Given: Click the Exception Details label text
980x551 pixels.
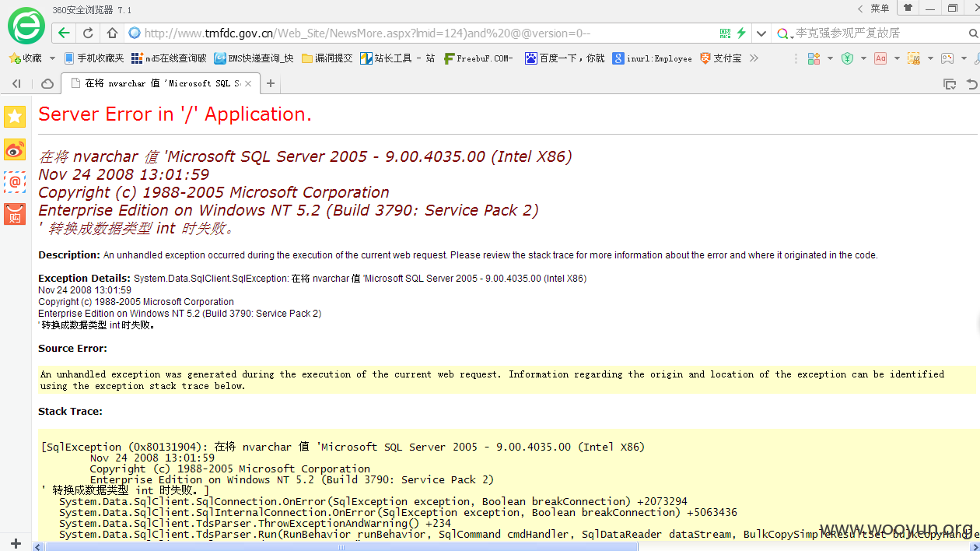Looking at the screenshot, I should click(x=84, y=279).
